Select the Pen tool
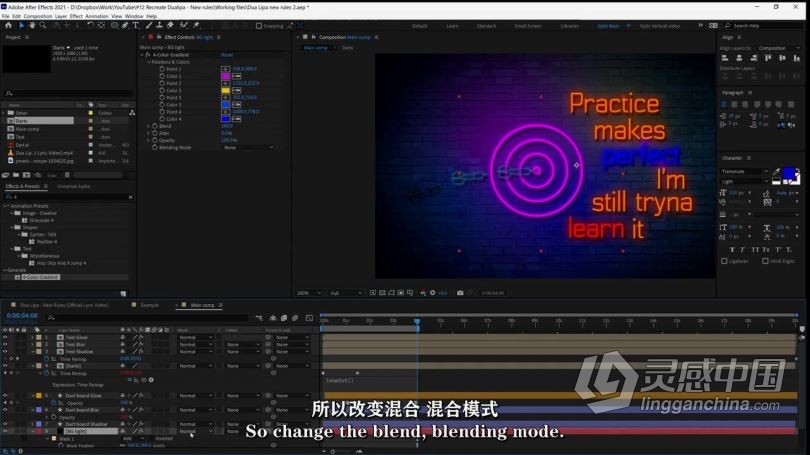The width and height of the screenshot is (810, 455). 126,25
